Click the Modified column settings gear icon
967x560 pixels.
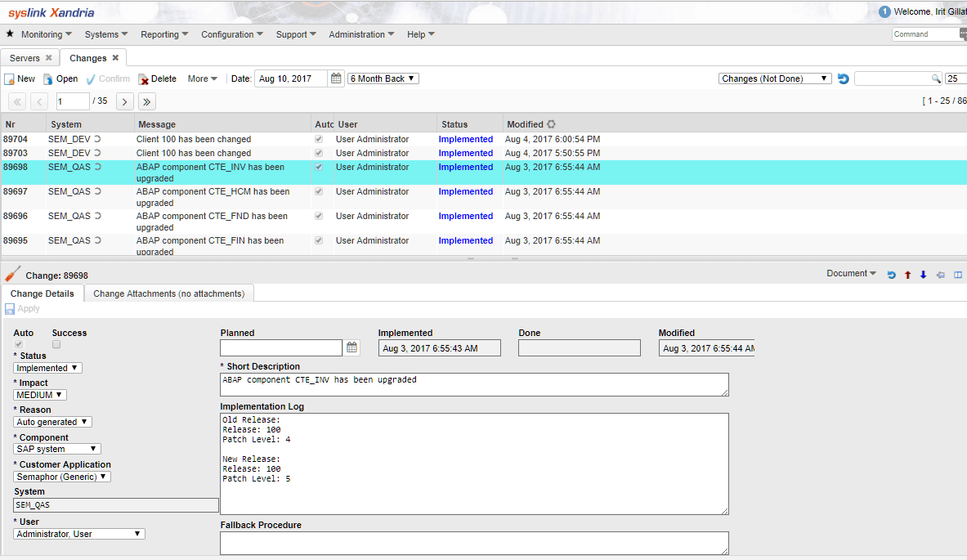(x=551, y=124)
